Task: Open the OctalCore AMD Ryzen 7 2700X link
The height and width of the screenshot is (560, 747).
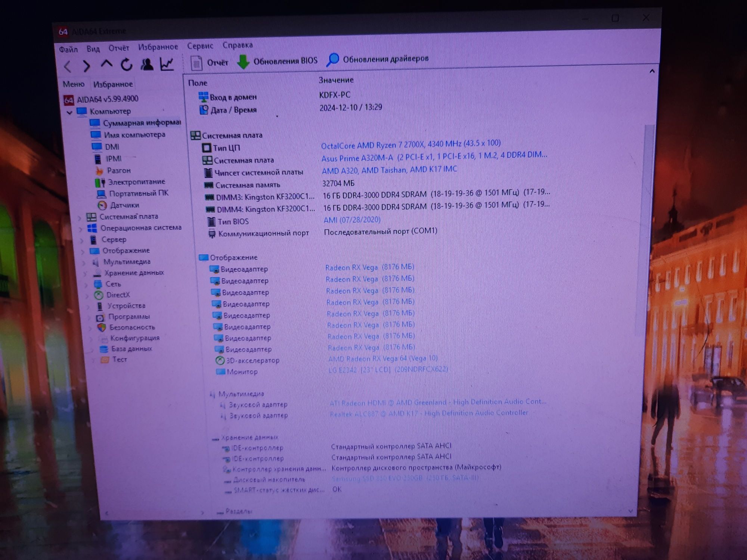Action: [x=411, y=144]
